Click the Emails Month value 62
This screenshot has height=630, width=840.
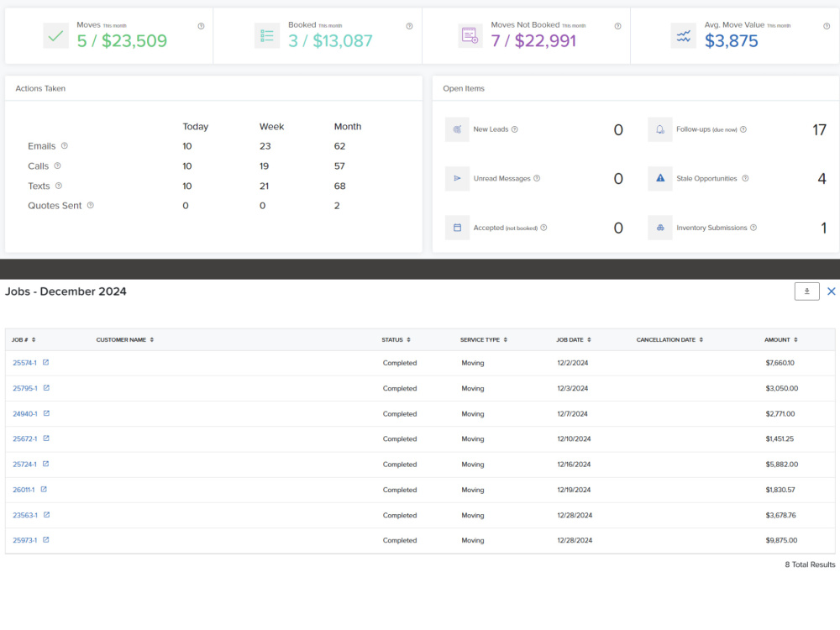[x=339, y=145]
